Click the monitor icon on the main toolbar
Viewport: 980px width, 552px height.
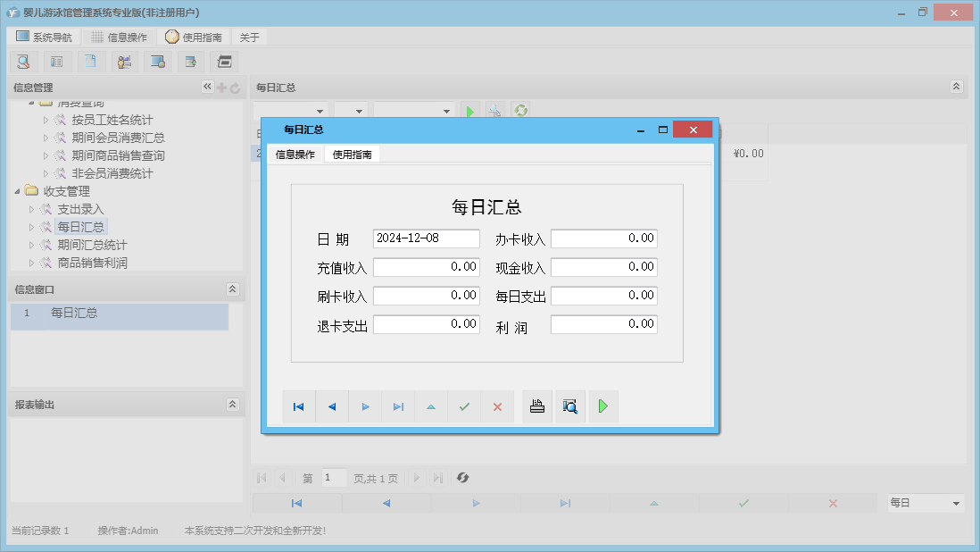158,61
